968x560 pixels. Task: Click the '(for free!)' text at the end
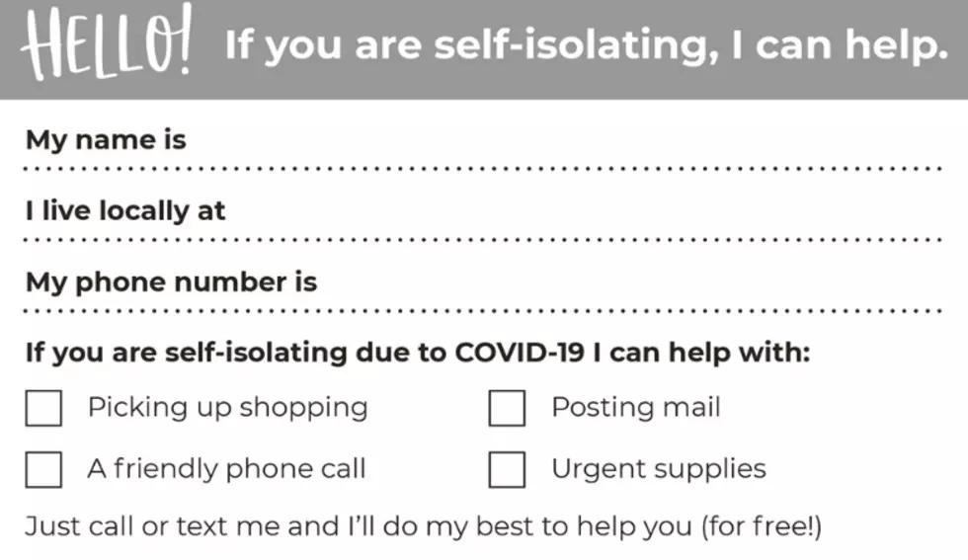pyautogui.click(x=762, y=526)
